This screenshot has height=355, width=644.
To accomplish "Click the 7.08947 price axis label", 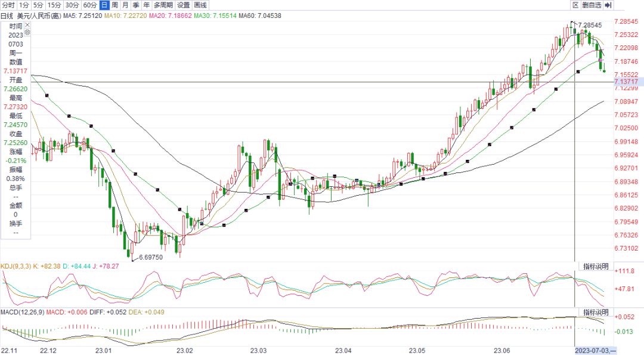I will pos(626,101).
